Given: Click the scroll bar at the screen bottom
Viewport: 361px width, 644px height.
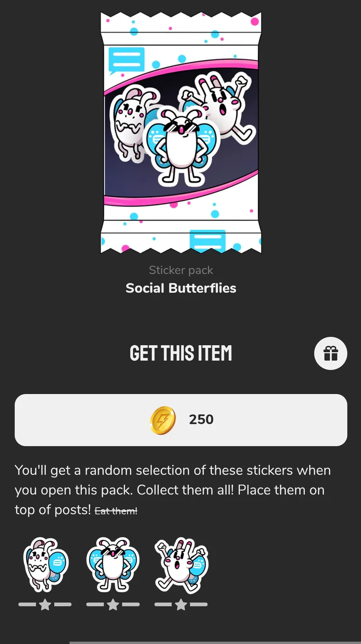Looking at the screenshot, I should (x=215, y=642).
